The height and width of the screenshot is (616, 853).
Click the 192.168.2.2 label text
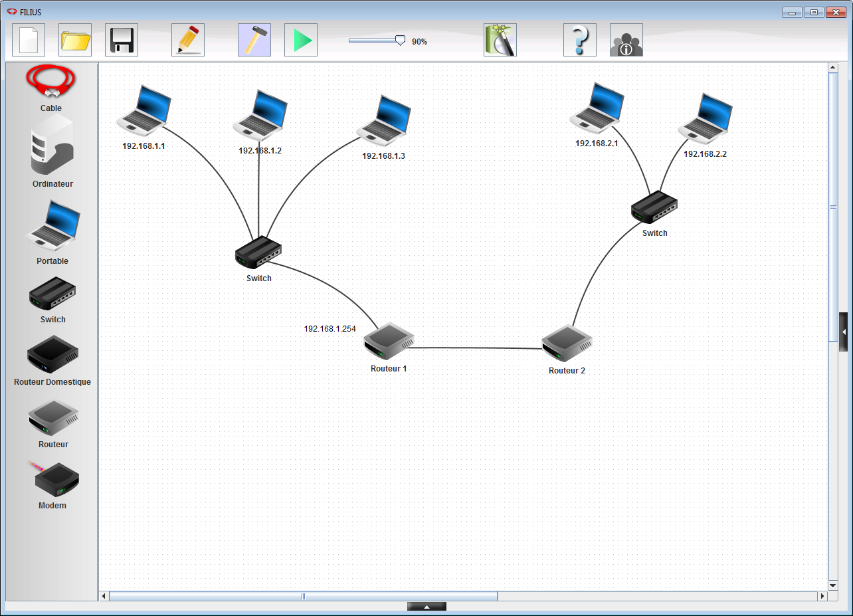[705, 154]
